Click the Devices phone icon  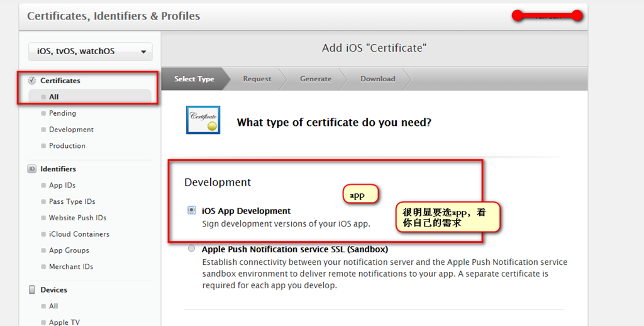[32, 290]
